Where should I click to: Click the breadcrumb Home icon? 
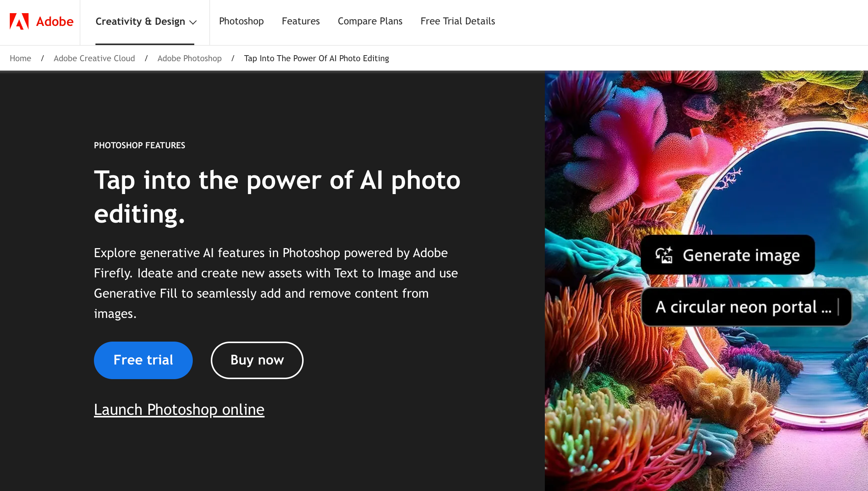click(x=20, y=59)
